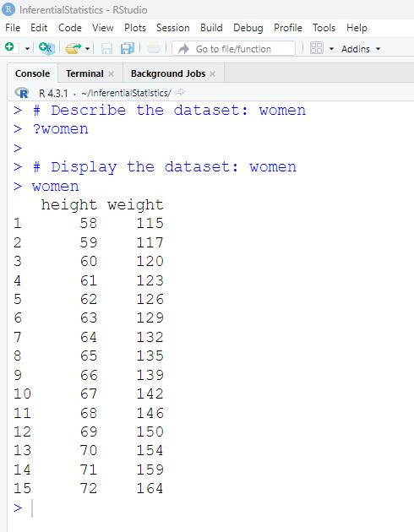Open the Addins dropdown
The height and width of the screenshot is (532, 414).
click(361, 49)
